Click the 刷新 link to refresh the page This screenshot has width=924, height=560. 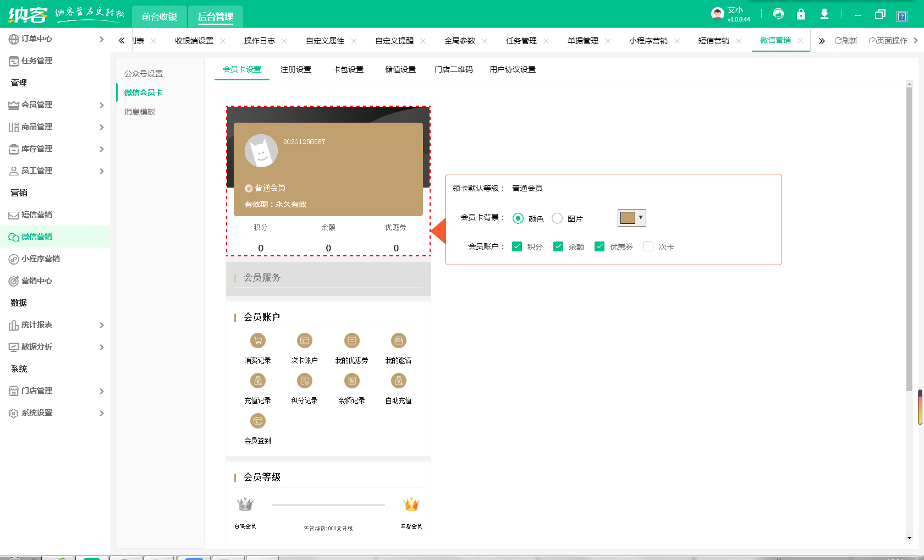coord(847,40)
